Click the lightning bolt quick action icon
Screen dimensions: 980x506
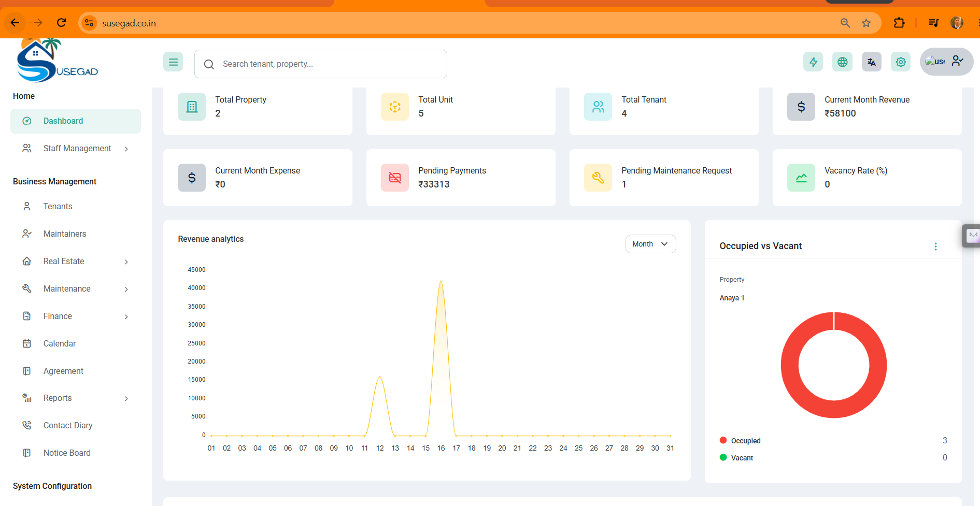[813, 62]
